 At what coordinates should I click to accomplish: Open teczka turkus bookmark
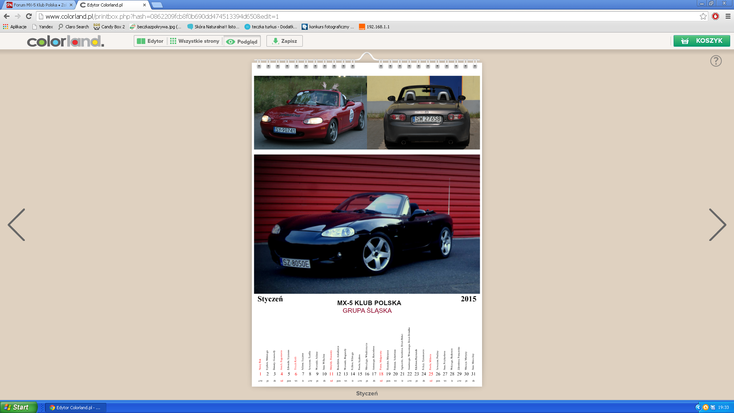pyautogui.click(x=271, y=27)
